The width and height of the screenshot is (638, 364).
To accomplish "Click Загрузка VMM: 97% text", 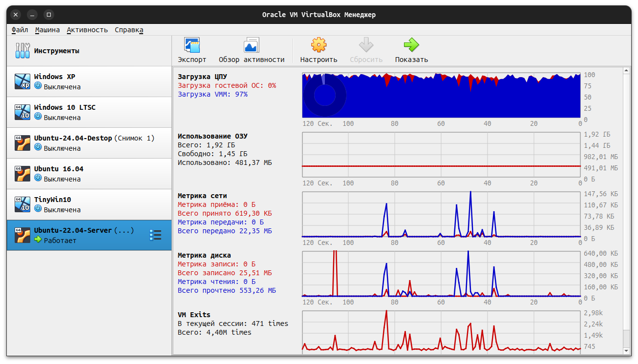I will tap(213, 94).
